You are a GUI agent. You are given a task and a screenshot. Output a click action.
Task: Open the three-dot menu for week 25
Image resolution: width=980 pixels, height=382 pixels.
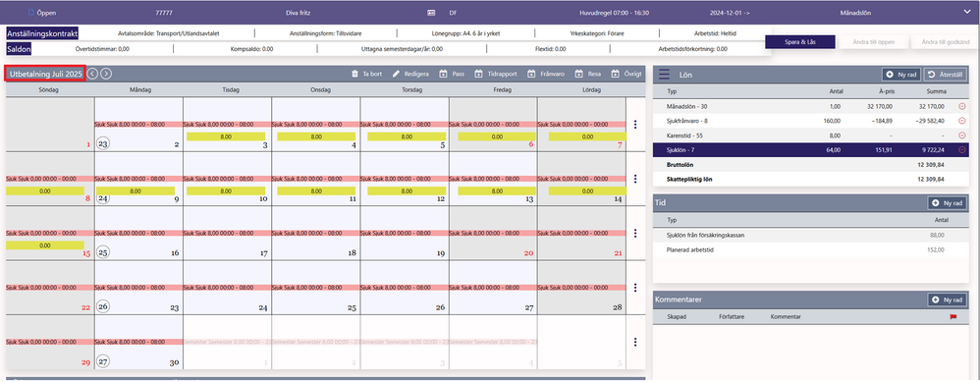(635, 233)
